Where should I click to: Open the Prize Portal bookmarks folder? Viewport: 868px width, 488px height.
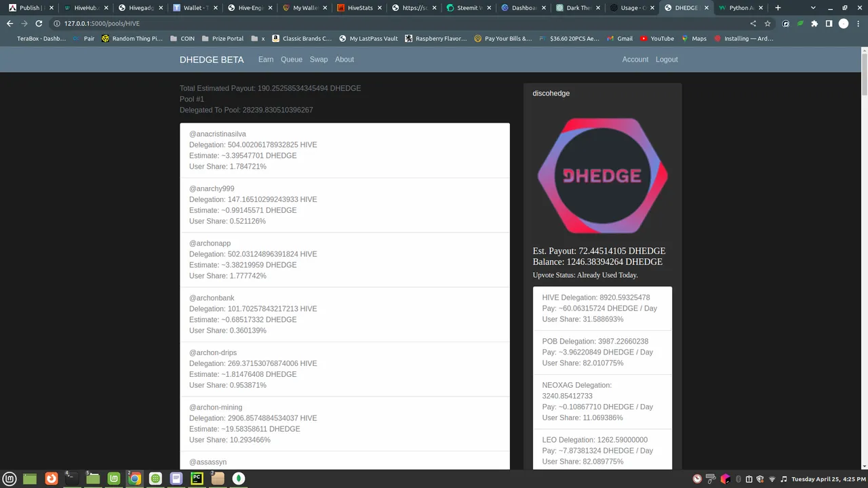point(222,39)
